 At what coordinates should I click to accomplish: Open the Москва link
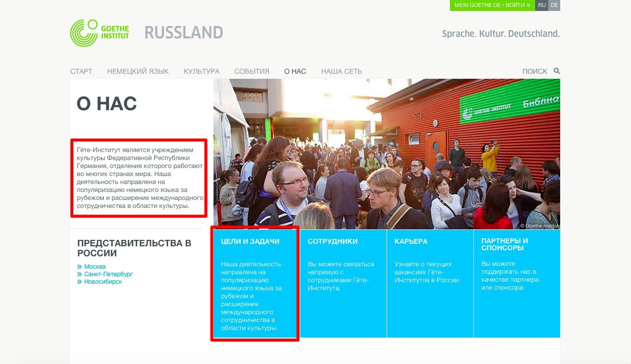[x=95, y=267]
